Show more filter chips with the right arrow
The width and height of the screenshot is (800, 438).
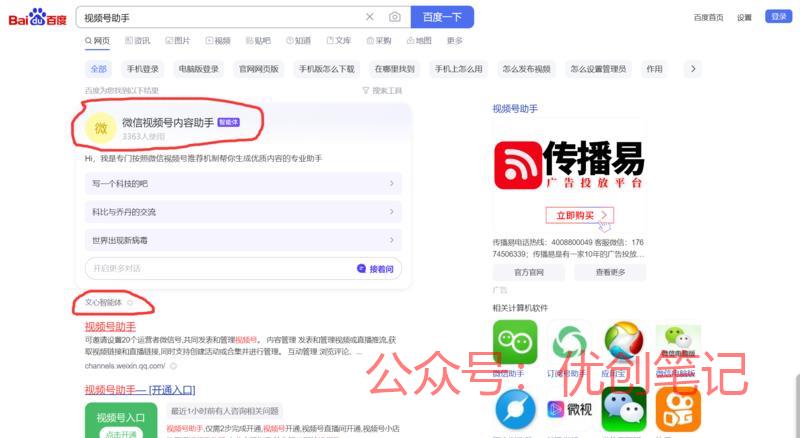692,69
